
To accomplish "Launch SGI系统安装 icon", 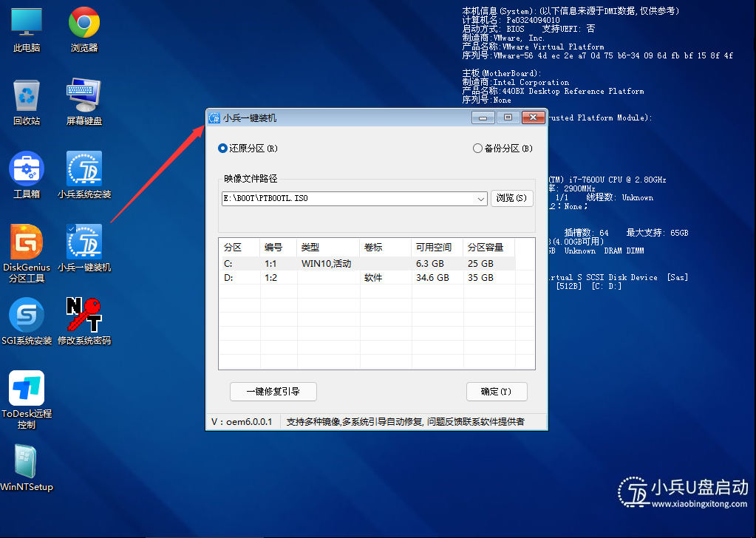I will 27,322.
